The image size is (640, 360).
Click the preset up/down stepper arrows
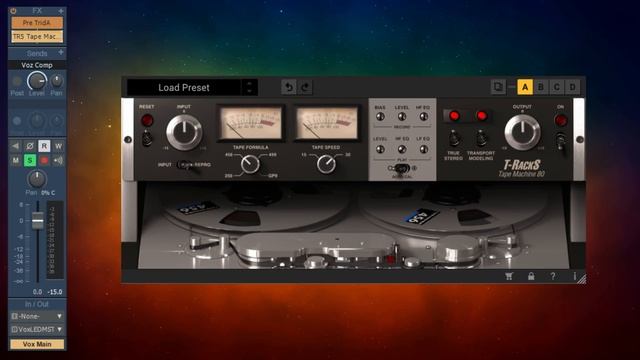click(x=249, y=87)
